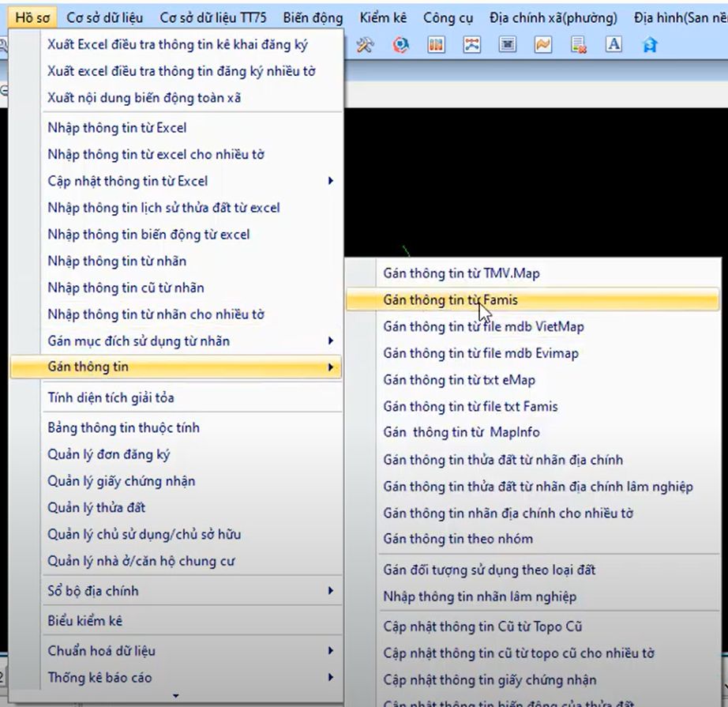728x707 pixels.
Task: Click the gray frame toolbar icon
Action: point(508,45)
